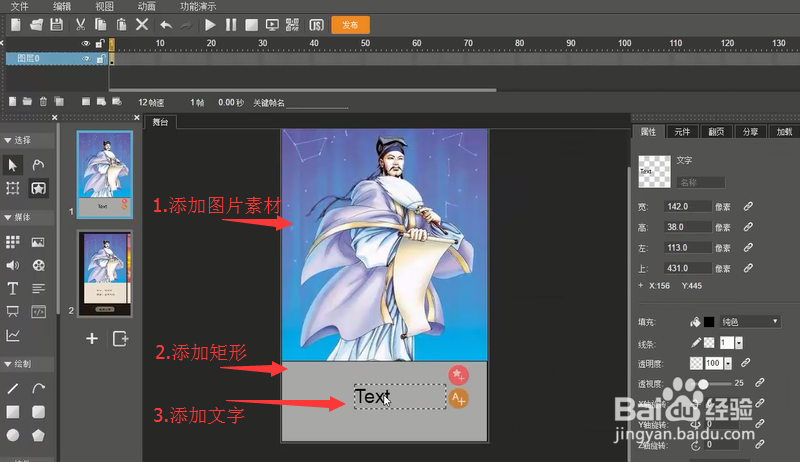
Task: Select the ellipse drawing tool
Action: pos(13,435)
